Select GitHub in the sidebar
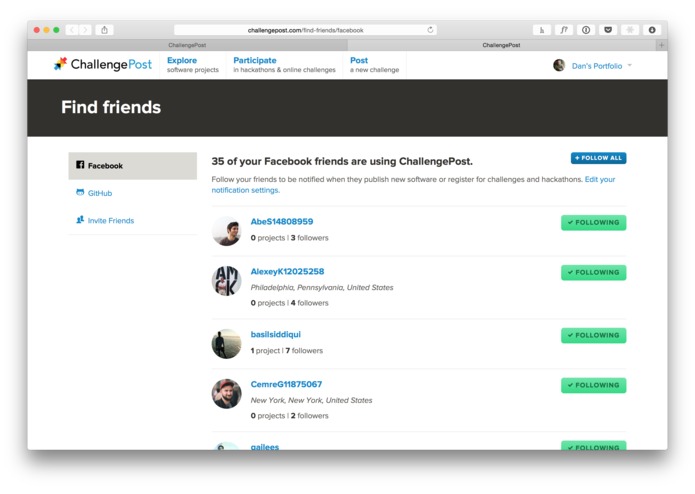The image size is (695, 494). [x=100, y=193]
